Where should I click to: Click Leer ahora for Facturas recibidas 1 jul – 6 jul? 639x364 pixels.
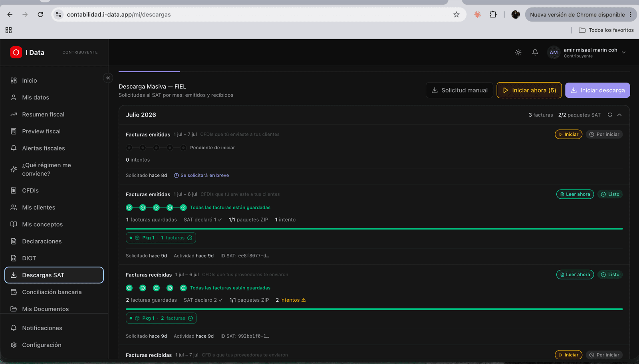click(575, 275)
